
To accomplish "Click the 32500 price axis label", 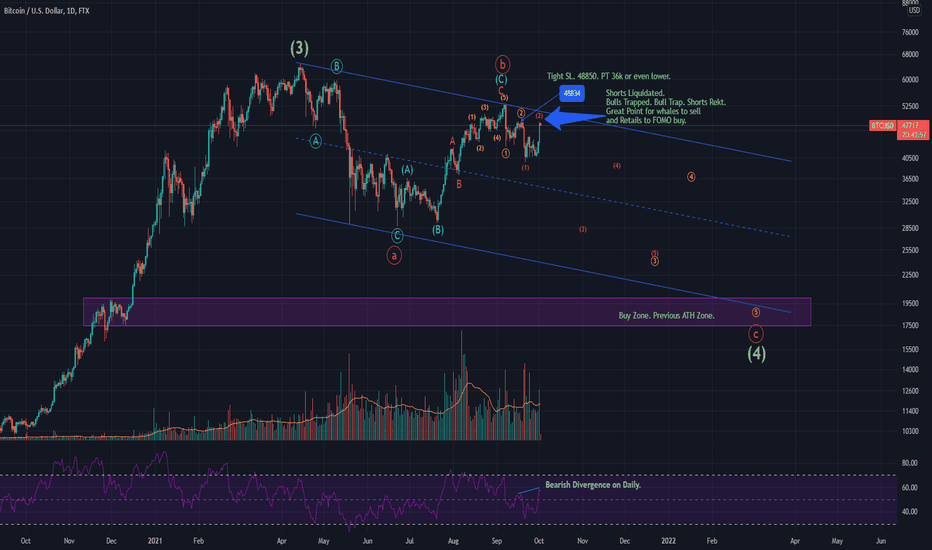I will point(910,202).
